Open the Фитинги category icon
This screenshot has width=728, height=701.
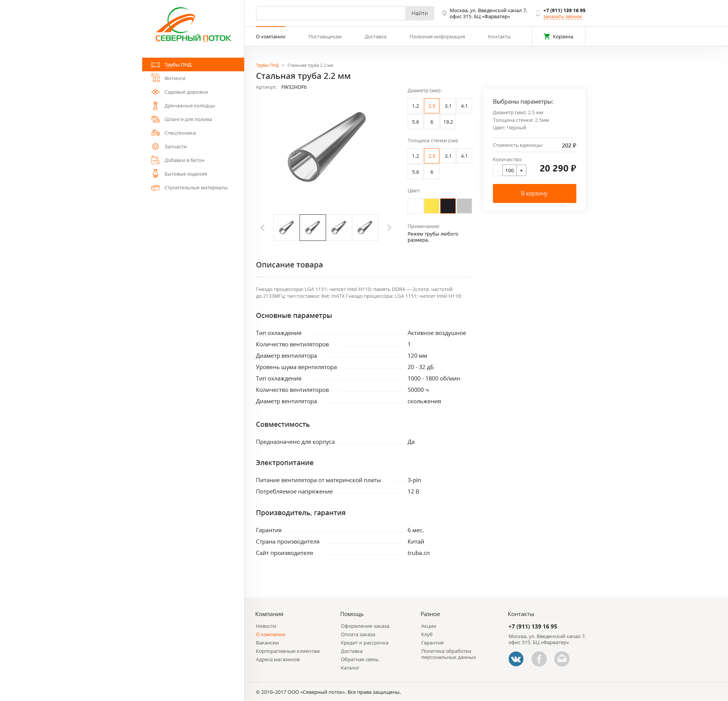pos(155,78)
